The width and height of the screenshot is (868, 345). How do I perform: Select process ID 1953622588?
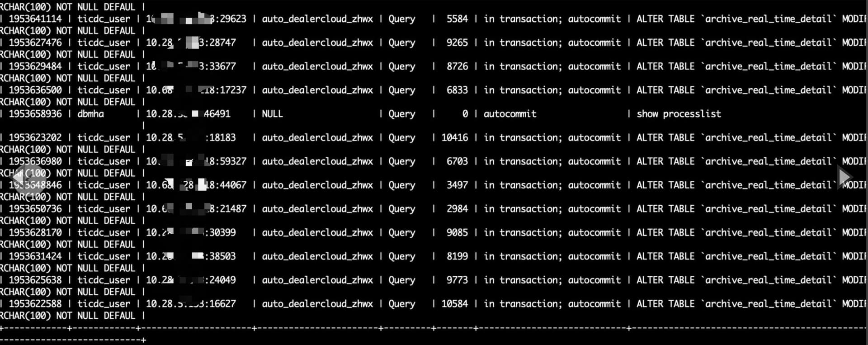35,304
